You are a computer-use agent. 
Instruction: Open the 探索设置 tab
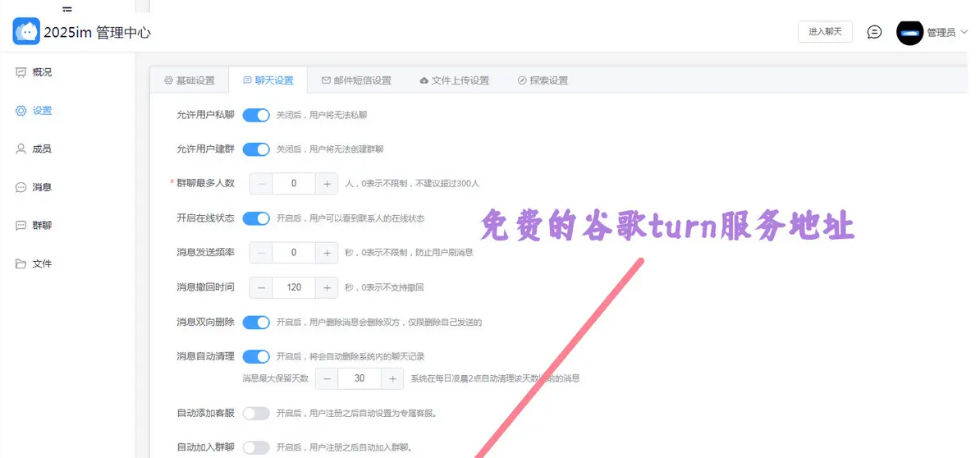(543, 80)
